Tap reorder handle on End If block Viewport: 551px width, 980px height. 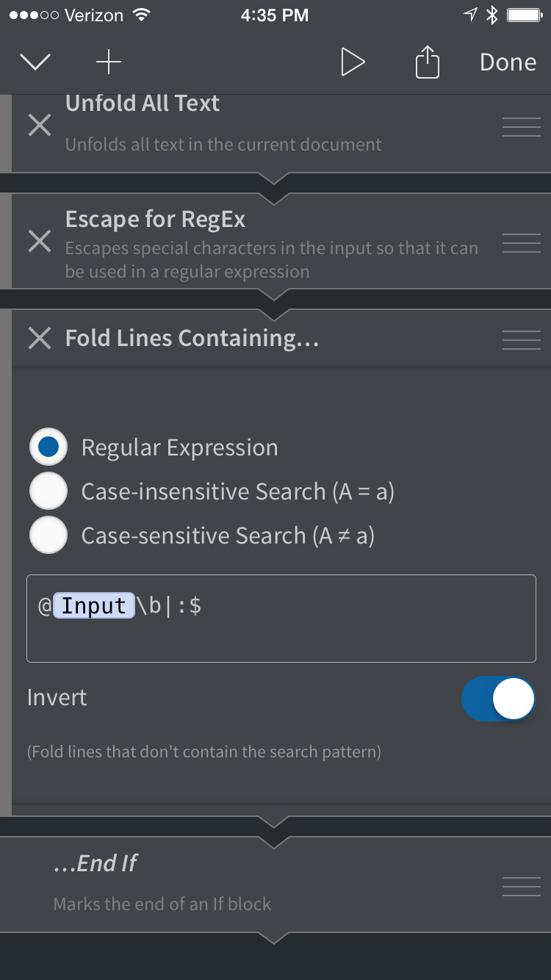[522, 886]
